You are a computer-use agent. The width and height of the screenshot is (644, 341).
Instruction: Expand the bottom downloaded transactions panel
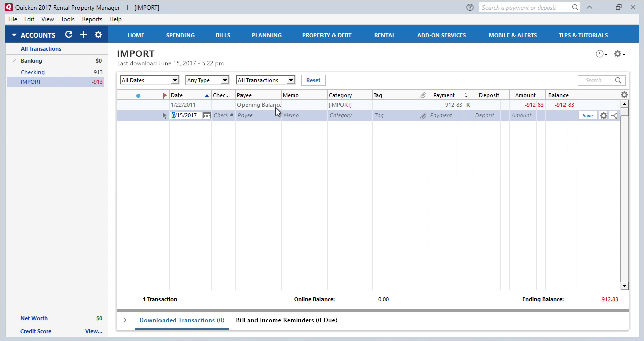click(125, 320)
